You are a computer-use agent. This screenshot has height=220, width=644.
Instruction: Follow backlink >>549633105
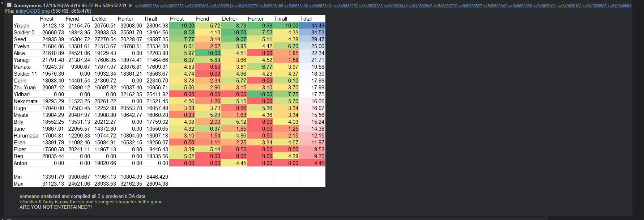[271, 6]
